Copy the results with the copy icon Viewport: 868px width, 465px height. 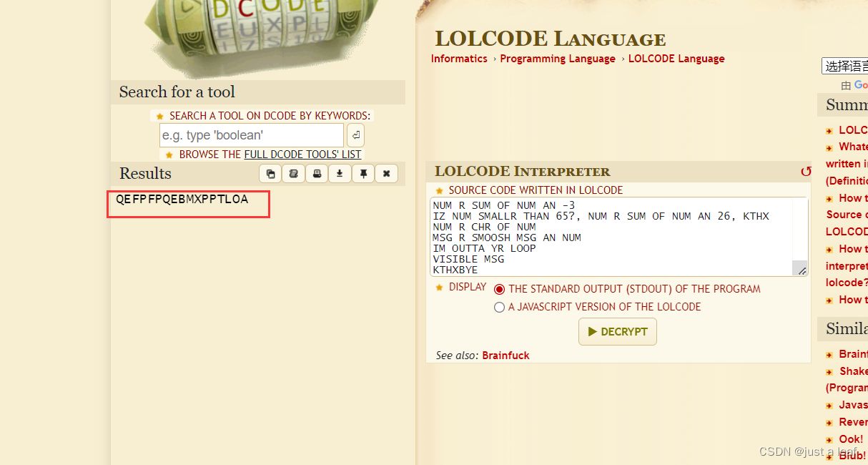pos(270,173)
